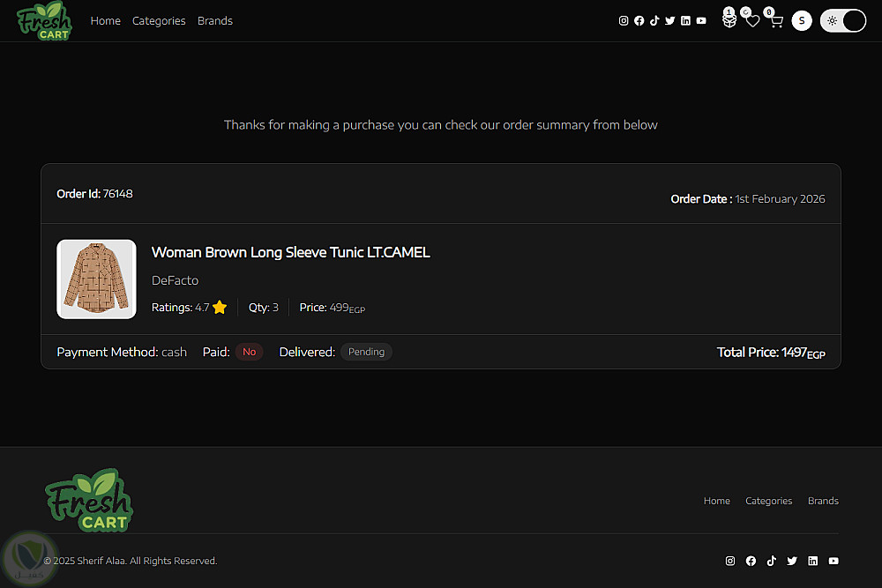Open the shopping cart icon

coord(776,21)
